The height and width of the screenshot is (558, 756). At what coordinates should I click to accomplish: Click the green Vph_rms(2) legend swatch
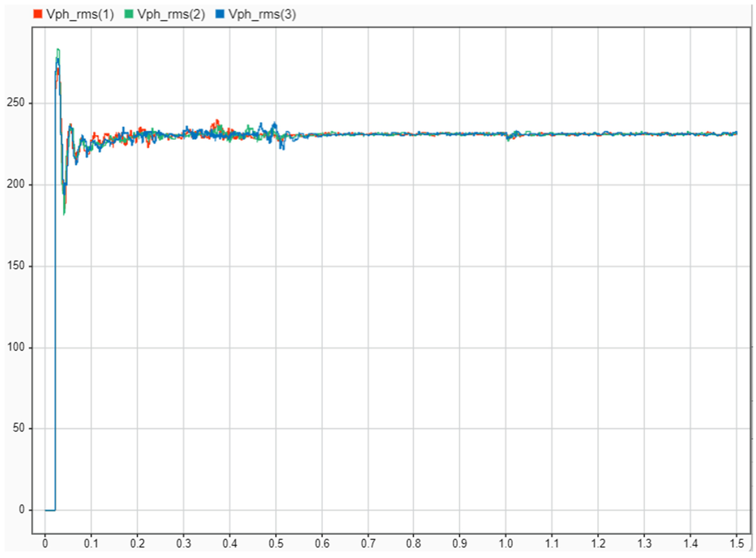tap(129, 14)
